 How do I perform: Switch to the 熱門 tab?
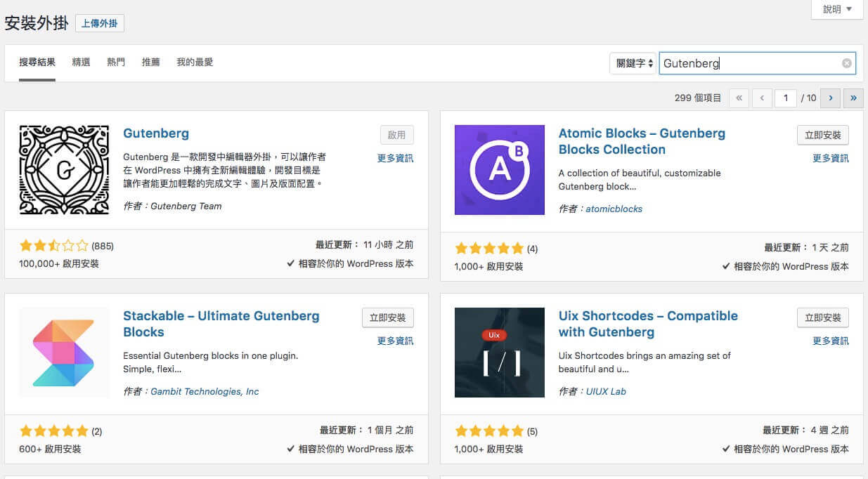tap(116, 62)
